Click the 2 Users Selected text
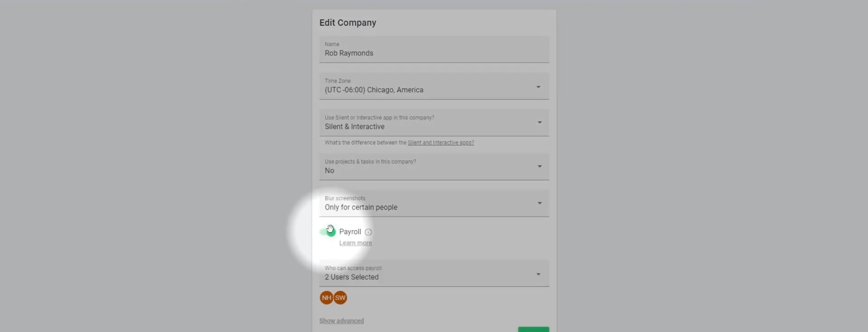The image size is (868, 332). pos(351,277)
